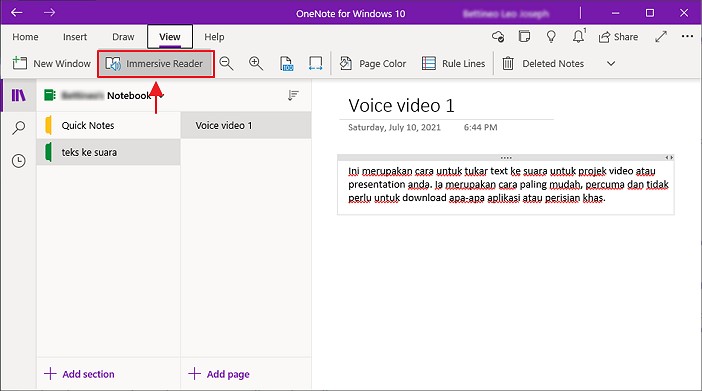Open notifications bell

click(578, 36)
